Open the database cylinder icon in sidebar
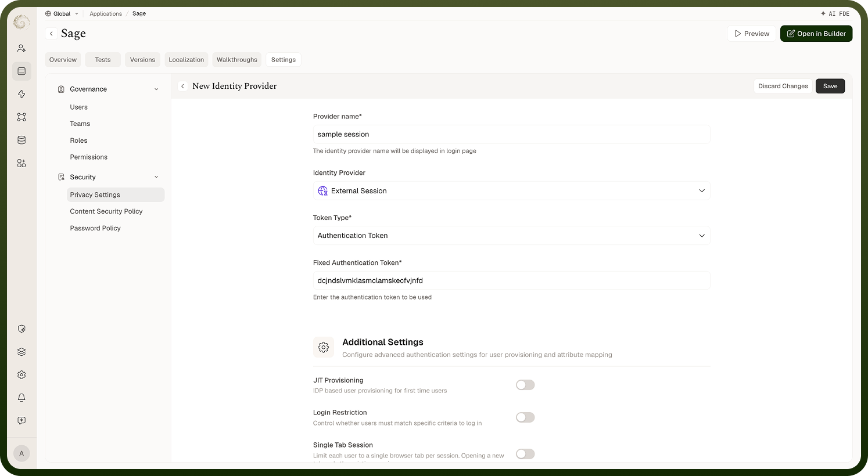This screenshot has height=476, width=868. [21, 140]
